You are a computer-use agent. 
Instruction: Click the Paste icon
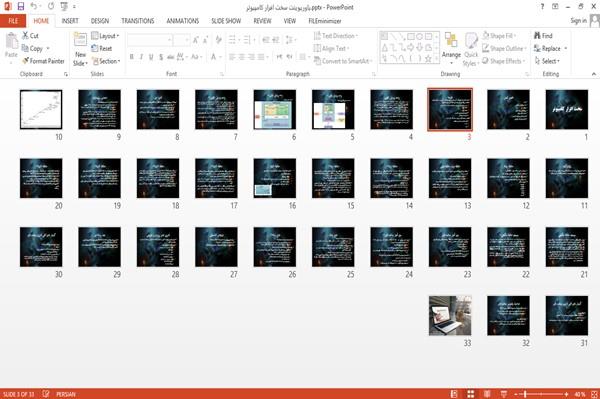point(11,41)
